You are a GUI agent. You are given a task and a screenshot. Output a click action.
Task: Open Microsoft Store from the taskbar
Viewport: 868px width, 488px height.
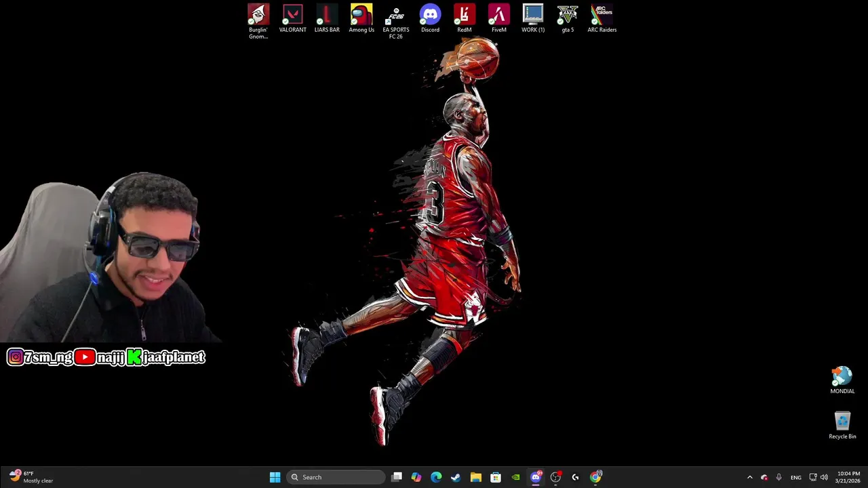click(x=496, y=477)
